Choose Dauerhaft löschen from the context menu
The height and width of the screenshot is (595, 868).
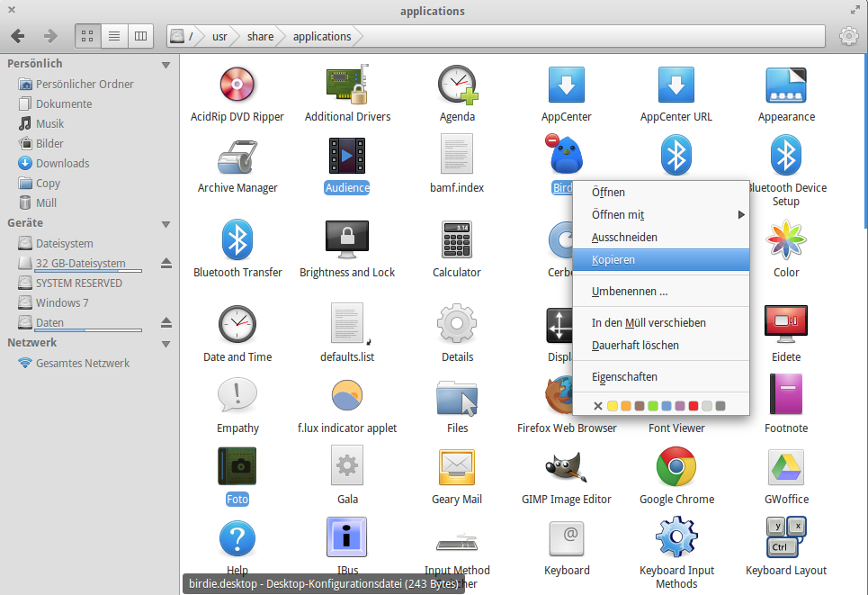point(661,345)
